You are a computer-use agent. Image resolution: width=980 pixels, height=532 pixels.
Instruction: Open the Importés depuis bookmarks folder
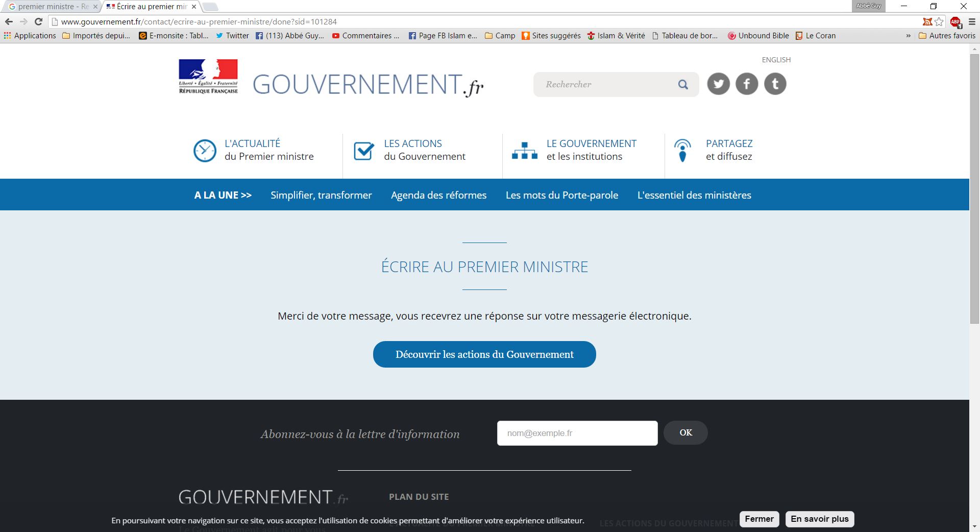(96, 36)
